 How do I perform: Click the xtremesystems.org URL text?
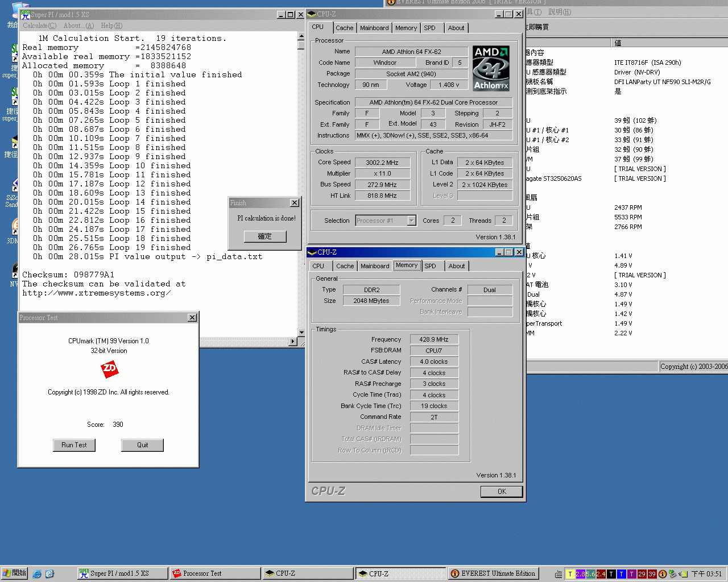pyautogui.click(x=96, y=293)
